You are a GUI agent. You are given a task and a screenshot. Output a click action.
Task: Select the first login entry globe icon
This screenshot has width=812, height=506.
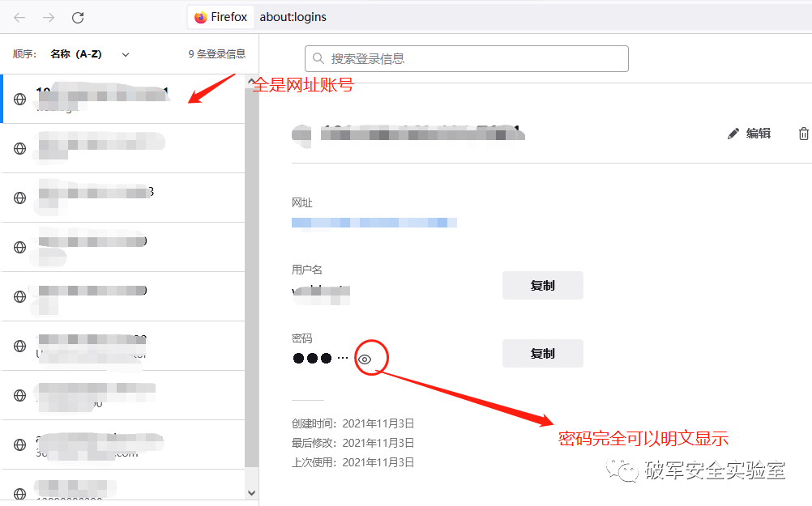19,99
